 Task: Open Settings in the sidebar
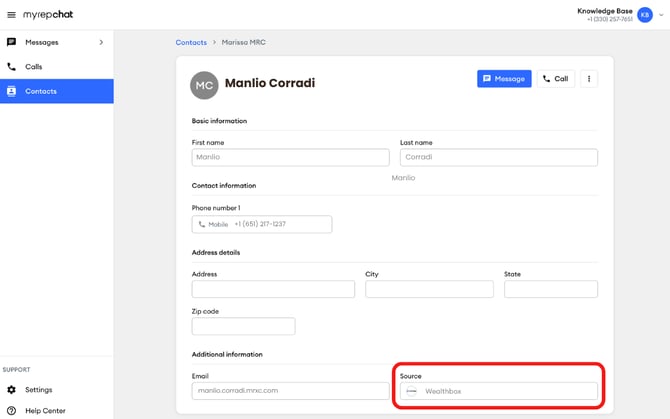56,390
